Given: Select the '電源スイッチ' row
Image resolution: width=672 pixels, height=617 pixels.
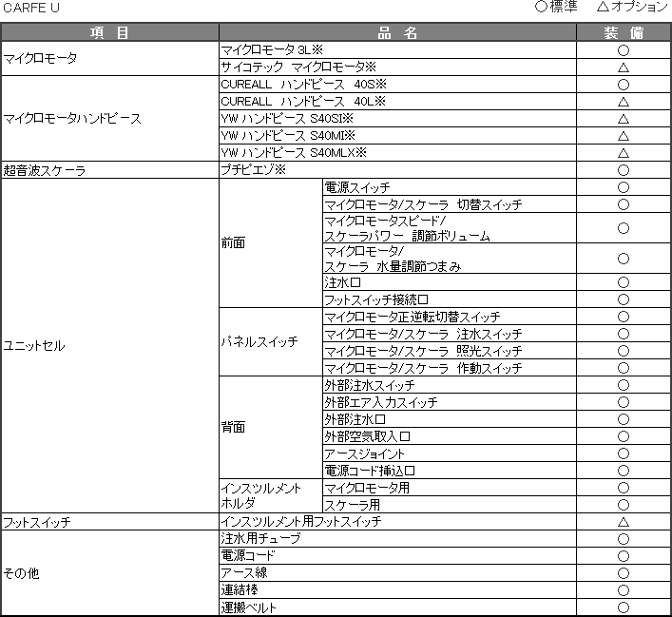Looking at the screenshot, I should pos(450,187).
